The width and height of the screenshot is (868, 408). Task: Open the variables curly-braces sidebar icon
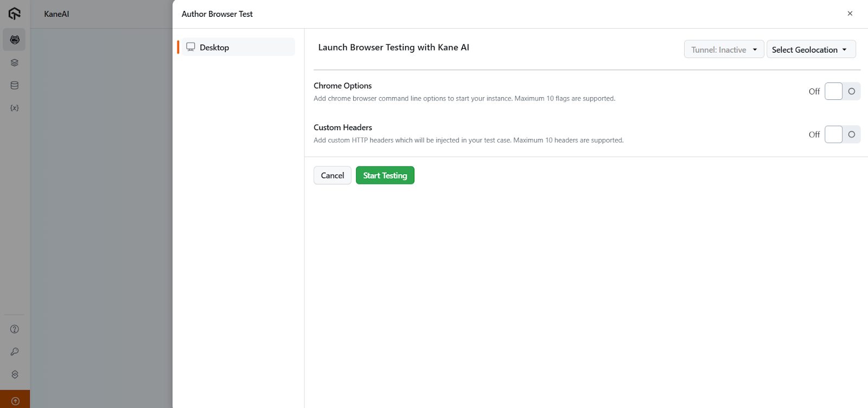pos(15,108)
